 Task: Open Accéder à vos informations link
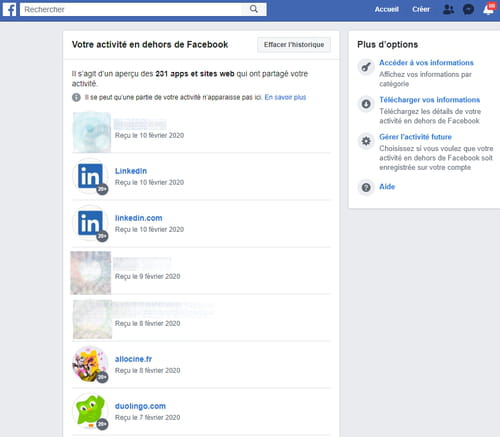tap(426, 63)
